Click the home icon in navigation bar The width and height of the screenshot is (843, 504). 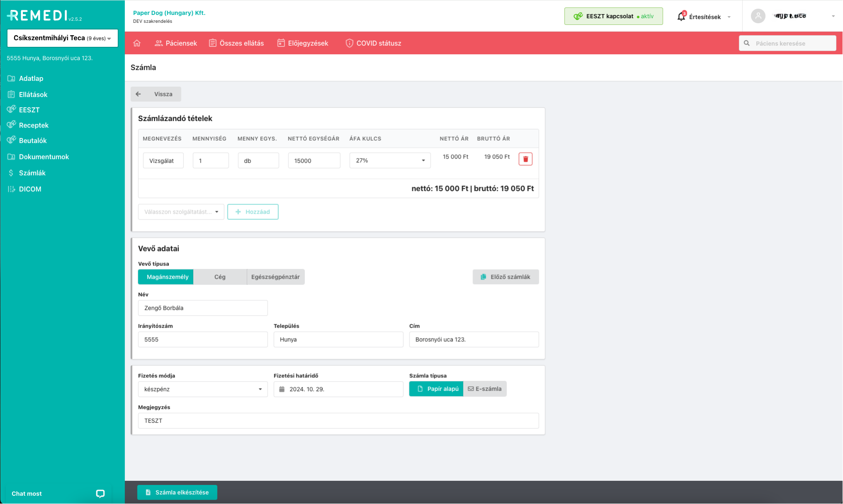[137, 43]
